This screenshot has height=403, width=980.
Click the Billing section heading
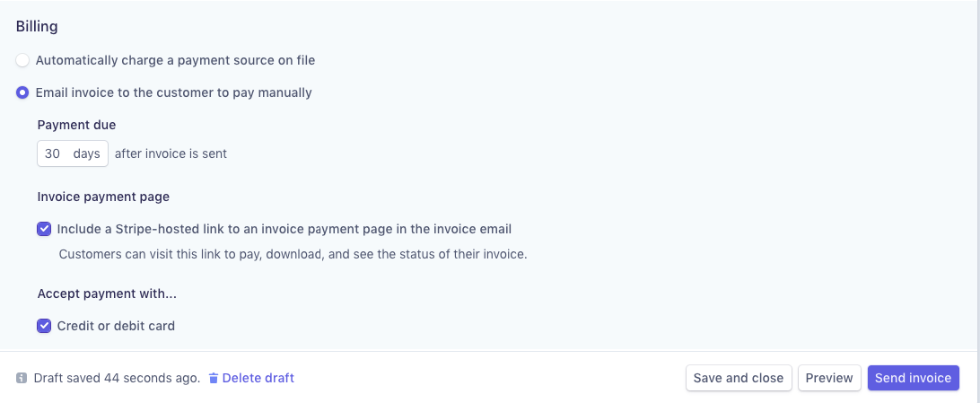coord(37,27)
